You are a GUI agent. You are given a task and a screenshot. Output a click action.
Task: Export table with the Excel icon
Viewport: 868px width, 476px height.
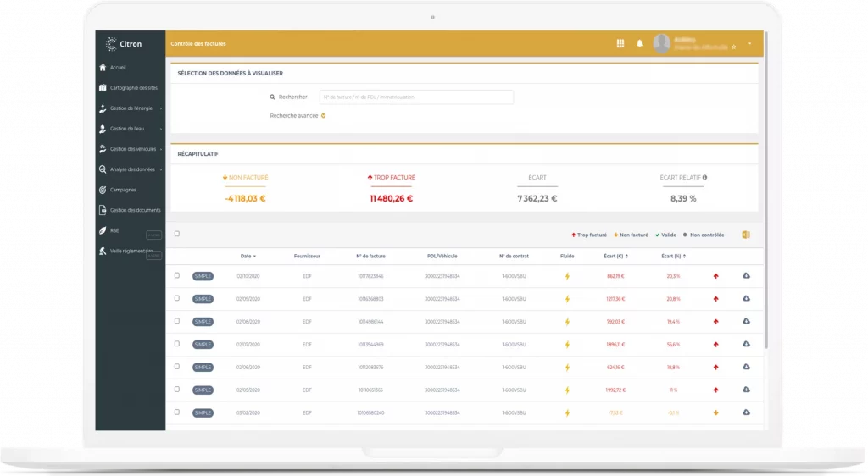point(746,235)
